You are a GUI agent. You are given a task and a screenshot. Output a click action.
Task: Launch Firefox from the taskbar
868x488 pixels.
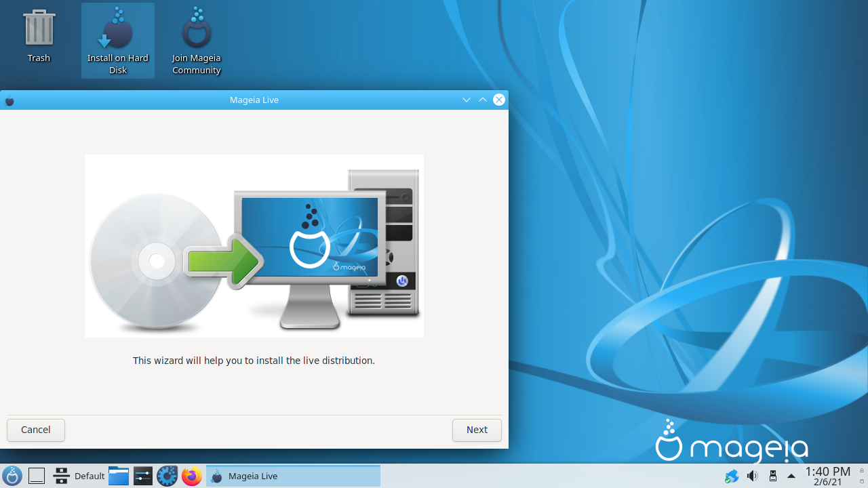192,476
